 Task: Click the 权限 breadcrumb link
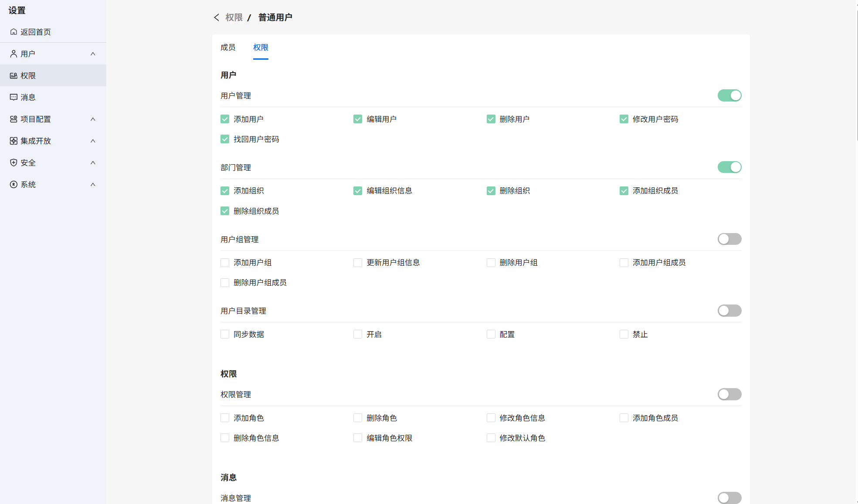click(234, 17)
